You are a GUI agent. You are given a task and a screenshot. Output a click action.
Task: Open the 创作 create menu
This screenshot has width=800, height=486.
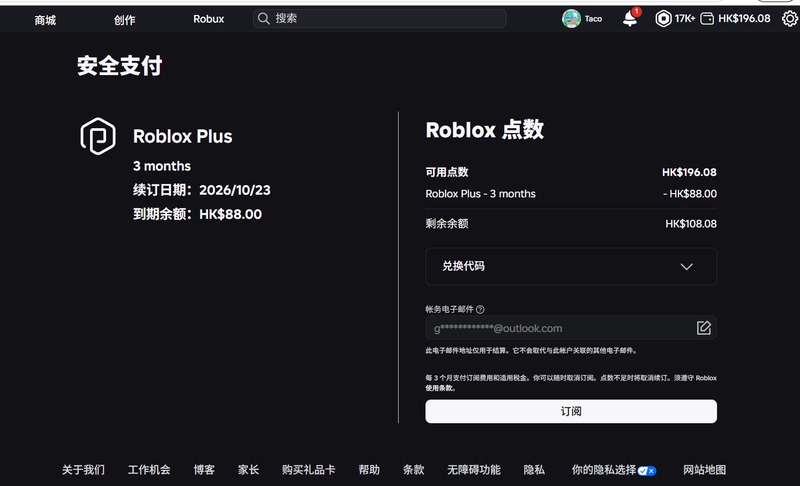pyautogui.click(x=124, y=20)
